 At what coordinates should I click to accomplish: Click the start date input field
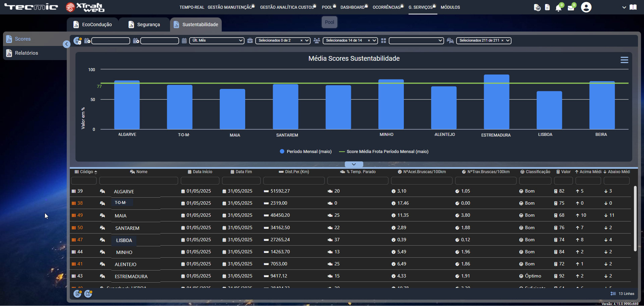click(x=111, y=41)
